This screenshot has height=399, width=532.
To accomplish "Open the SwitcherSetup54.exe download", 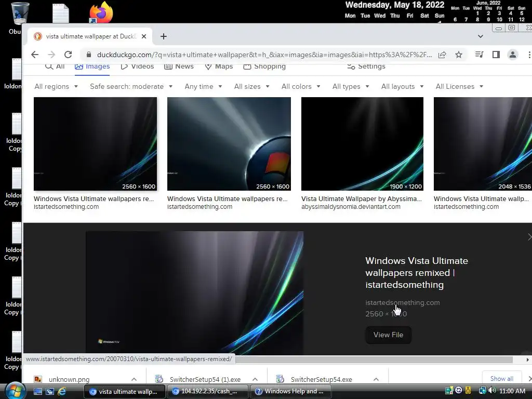I will [321, 379].
